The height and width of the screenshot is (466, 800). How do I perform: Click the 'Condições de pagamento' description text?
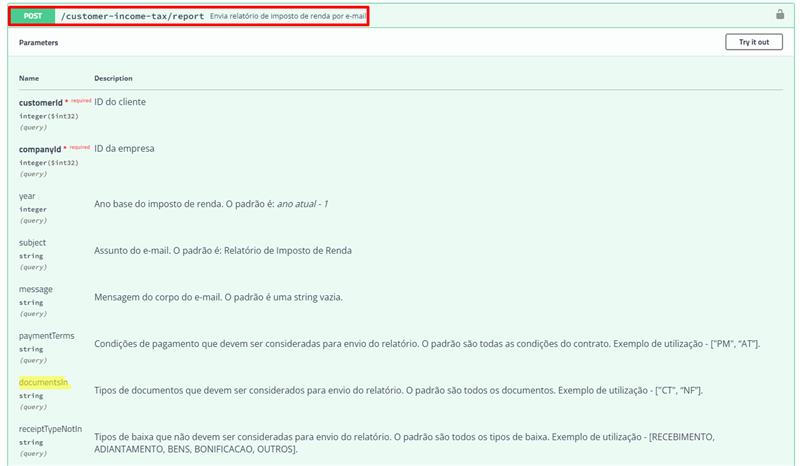(427, 344)
